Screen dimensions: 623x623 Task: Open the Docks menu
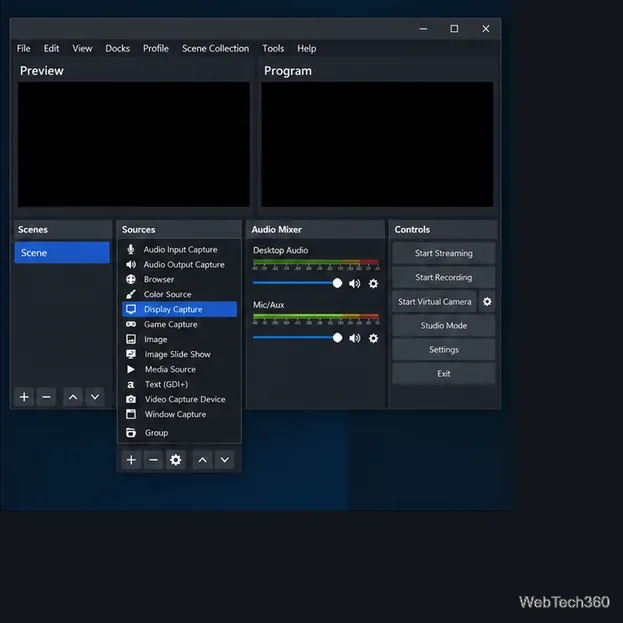pos(118,48)
